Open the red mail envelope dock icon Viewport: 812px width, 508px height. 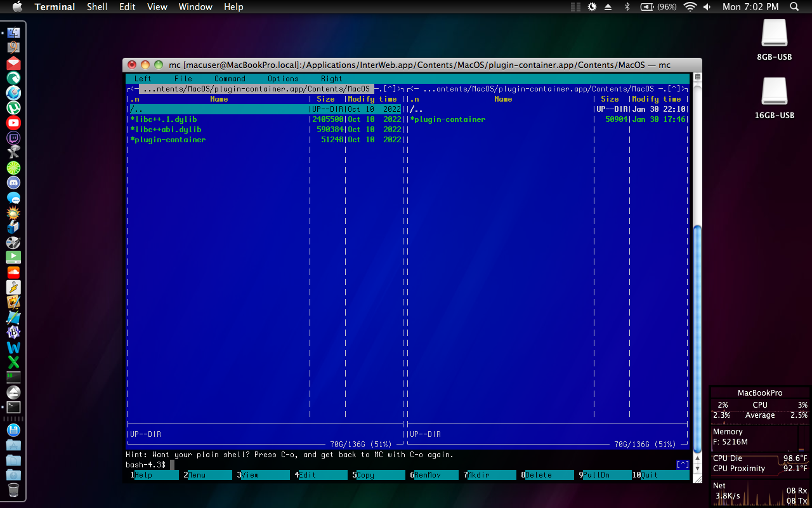[x=13, y=63]
